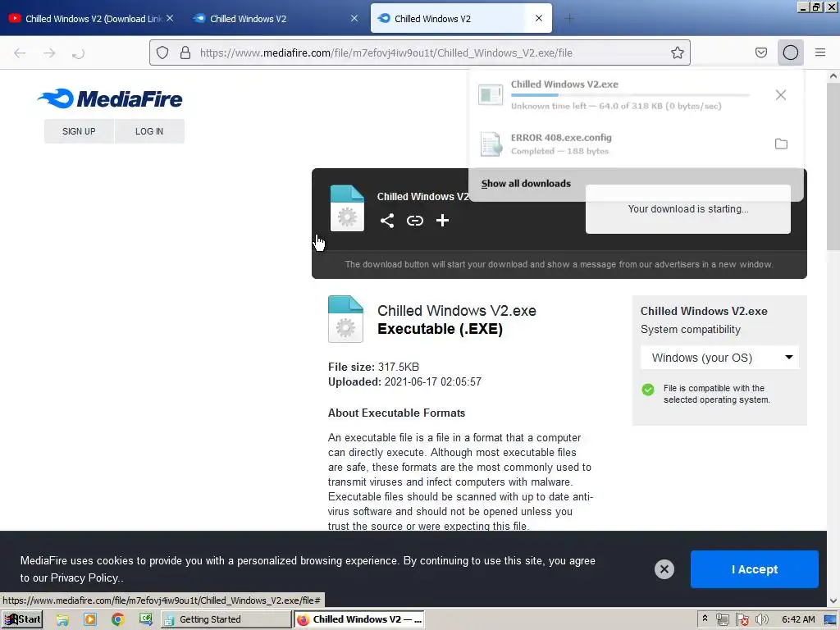Close the YouTube tab
Screen dimensions: 840x630
(x=170, y=18)
